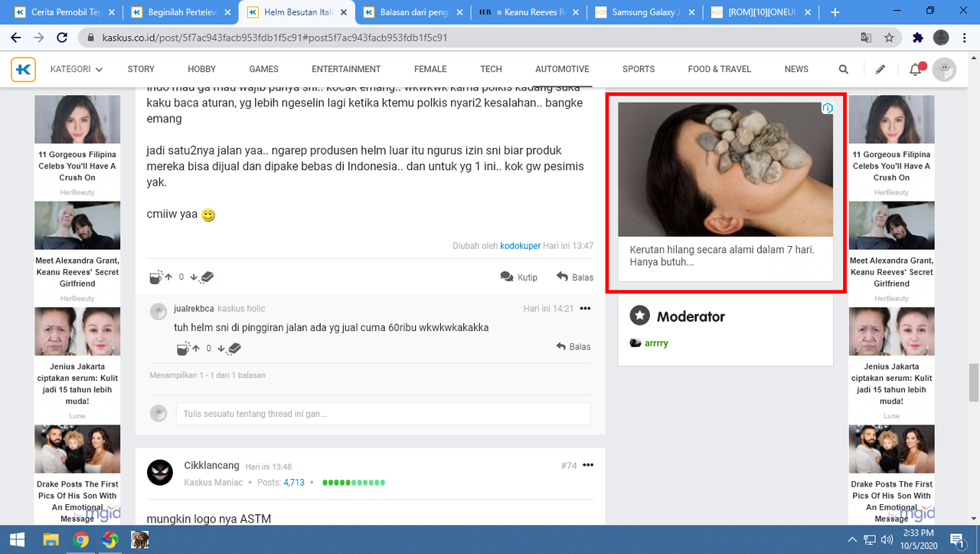Open the user avatar menu in navbar
The width and height of the screenshot is (980, 554).
pyautogui.click(x=944, y=69)
